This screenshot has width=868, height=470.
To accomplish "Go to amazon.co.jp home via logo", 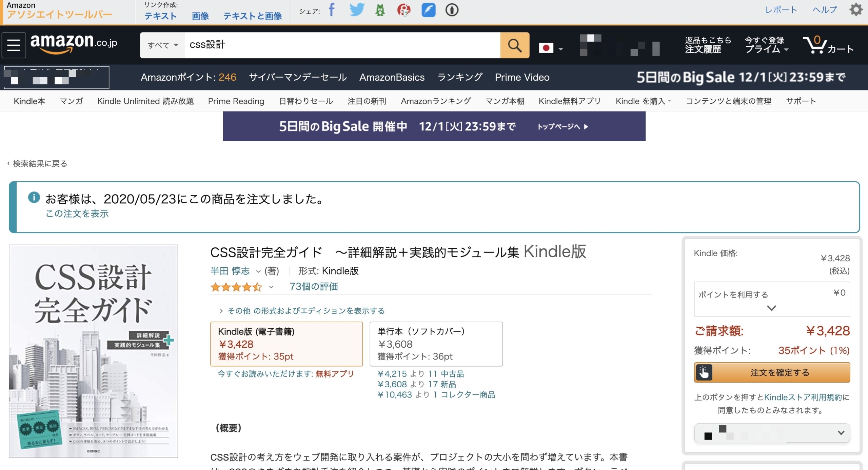I will [x=74, y=44].
